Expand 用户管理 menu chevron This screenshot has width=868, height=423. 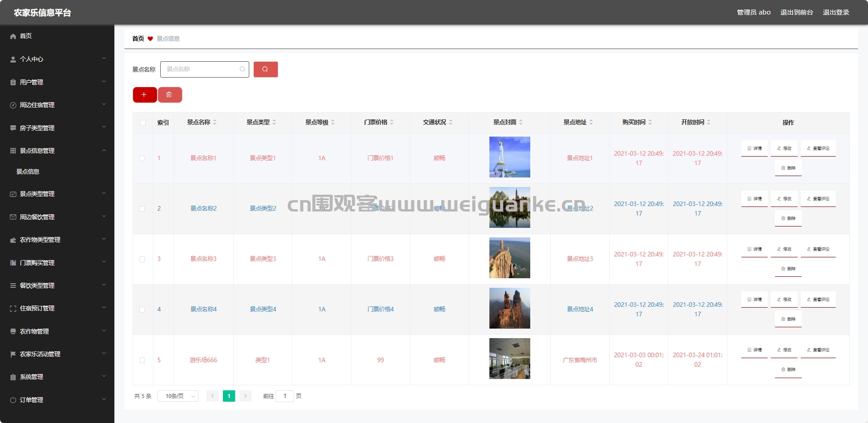(x=104, y=82)
